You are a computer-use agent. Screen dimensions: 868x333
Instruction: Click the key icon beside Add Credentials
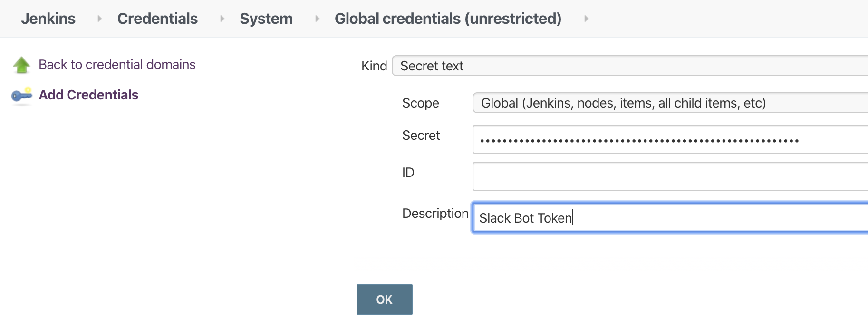click(21, 95)
